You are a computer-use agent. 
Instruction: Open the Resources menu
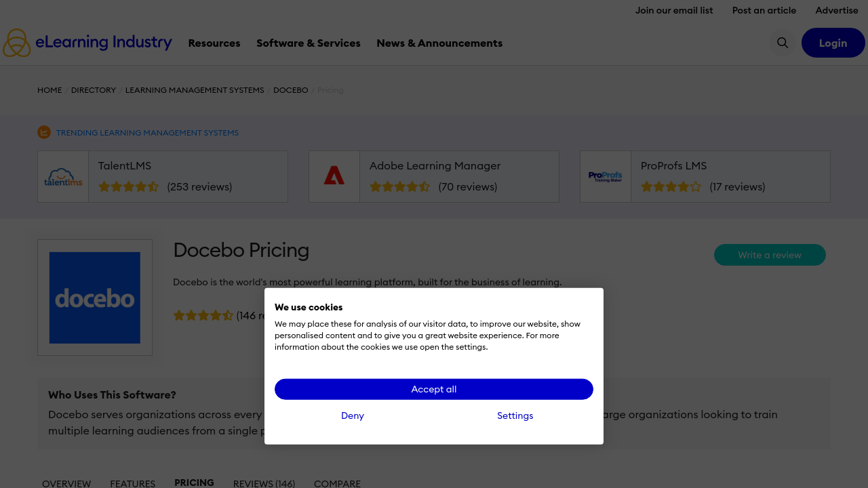(x=214, y=43)
